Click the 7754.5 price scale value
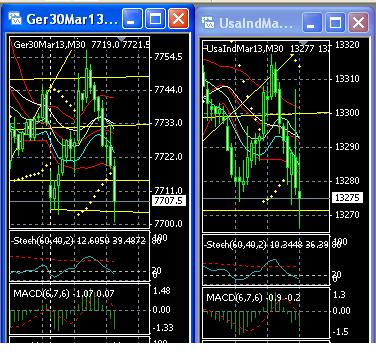 coord(168,57)
